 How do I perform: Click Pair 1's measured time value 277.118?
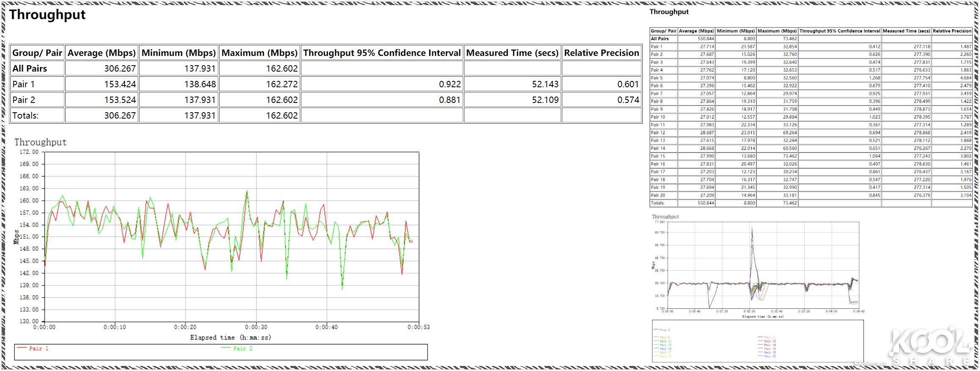(x=922, y=47)
